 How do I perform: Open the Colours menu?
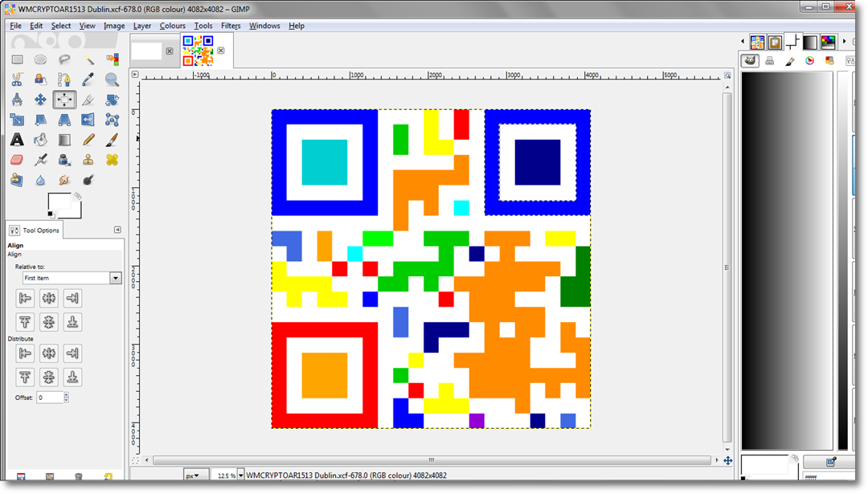point(173,26)
